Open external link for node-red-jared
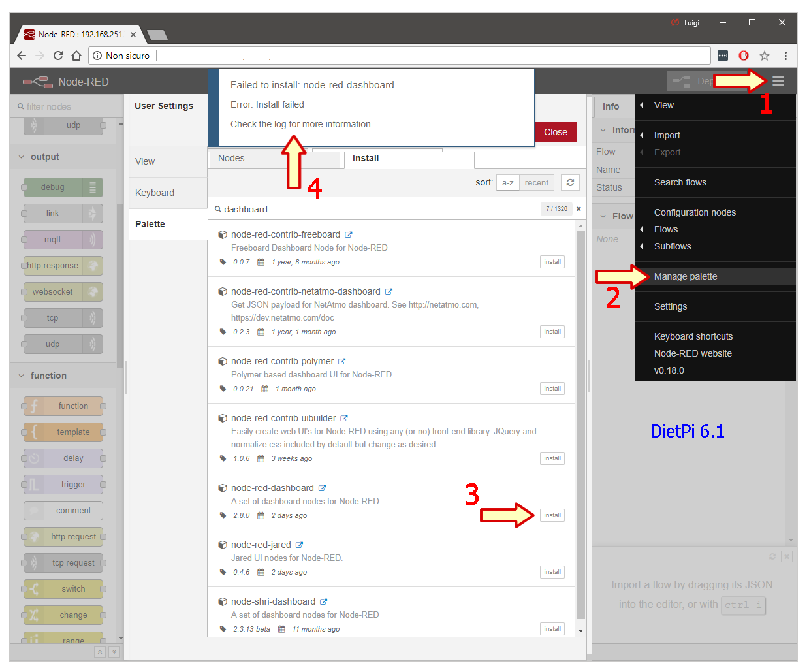The height and width of the screenshot is (672, 809). 299,545
